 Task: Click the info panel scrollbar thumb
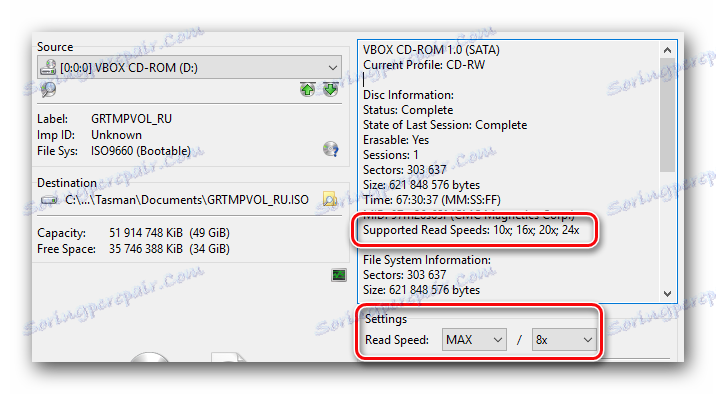click(x=667, y=115)
